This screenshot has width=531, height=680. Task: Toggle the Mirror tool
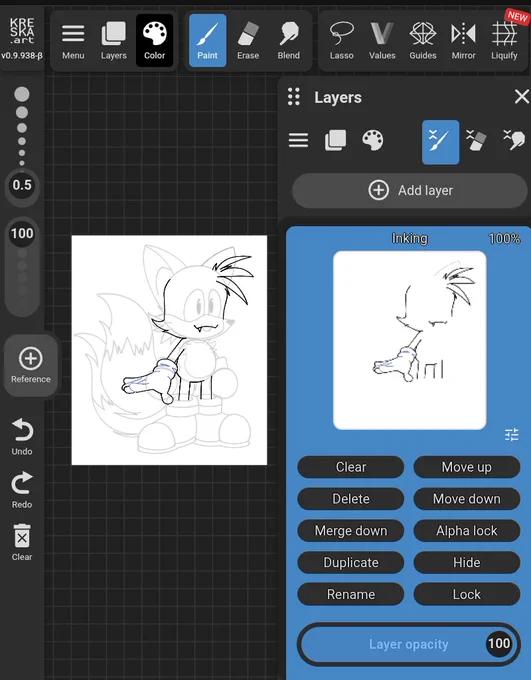point(463,41)
